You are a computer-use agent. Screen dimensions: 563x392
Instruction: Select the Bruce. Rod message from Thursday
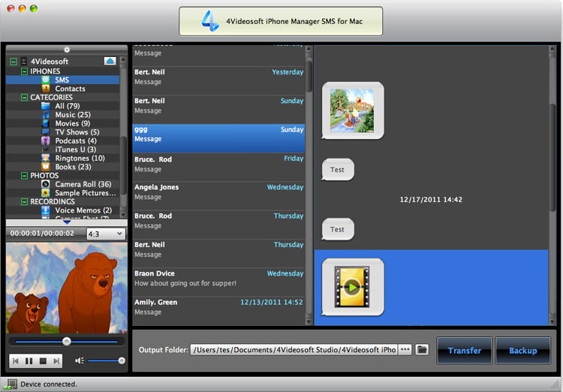click(218, 225)
